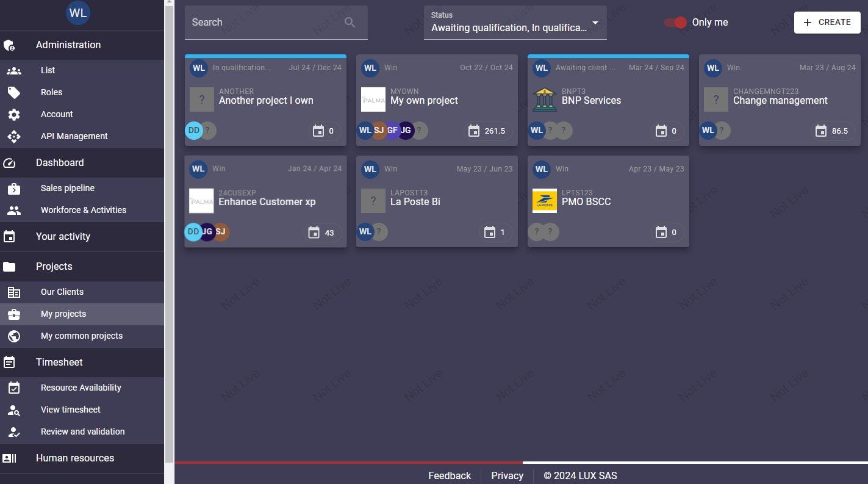Click the CREATE button
Image resolution: width=868 pixels, height=484 pixels.
pos(827,22)
